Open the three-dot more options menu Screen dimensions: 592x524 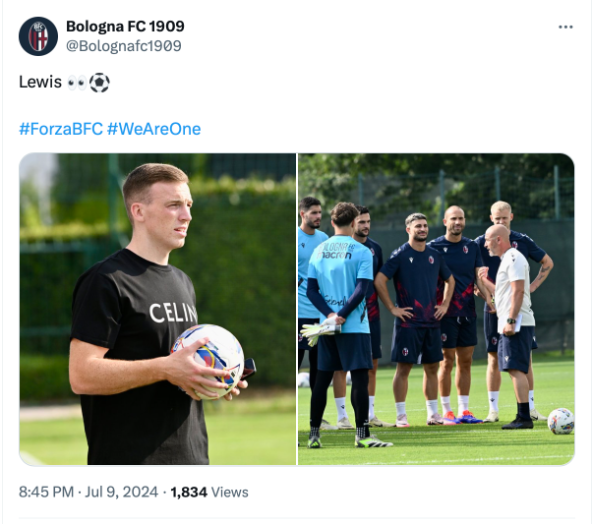pyautogui.click(x=565, y=27)
